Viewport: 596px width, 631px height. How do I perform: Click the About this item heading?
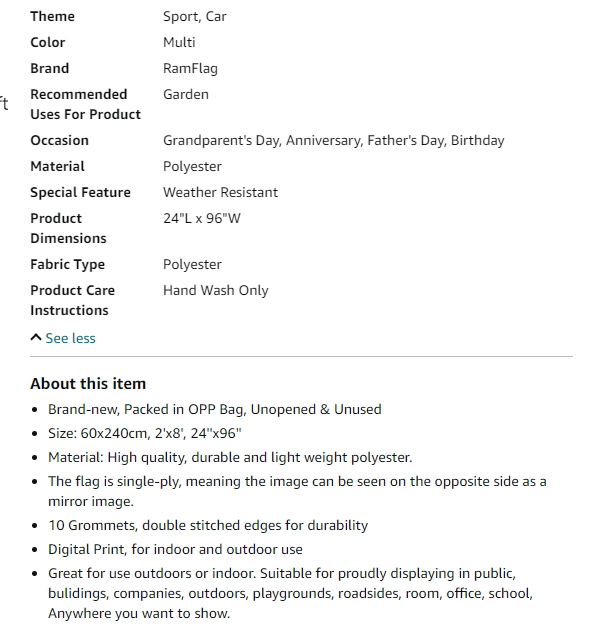(88, 384)
